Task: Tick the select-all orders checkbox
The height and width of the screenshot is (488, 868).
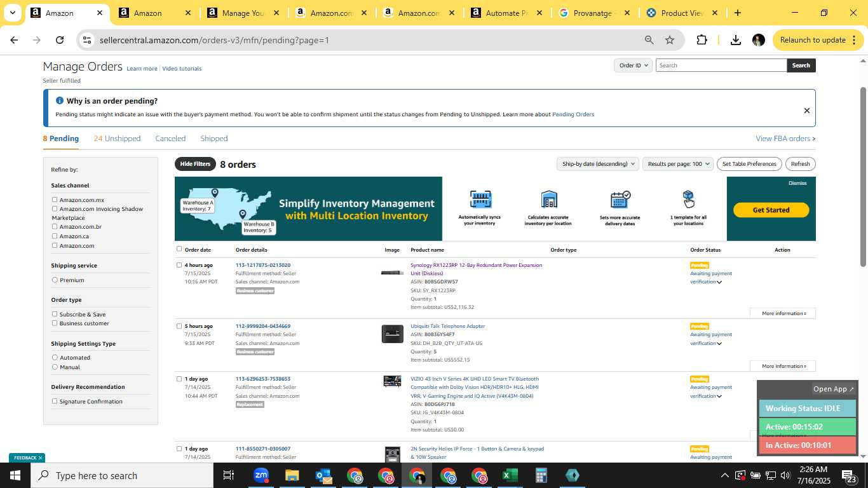Action: tap(179, 249)
